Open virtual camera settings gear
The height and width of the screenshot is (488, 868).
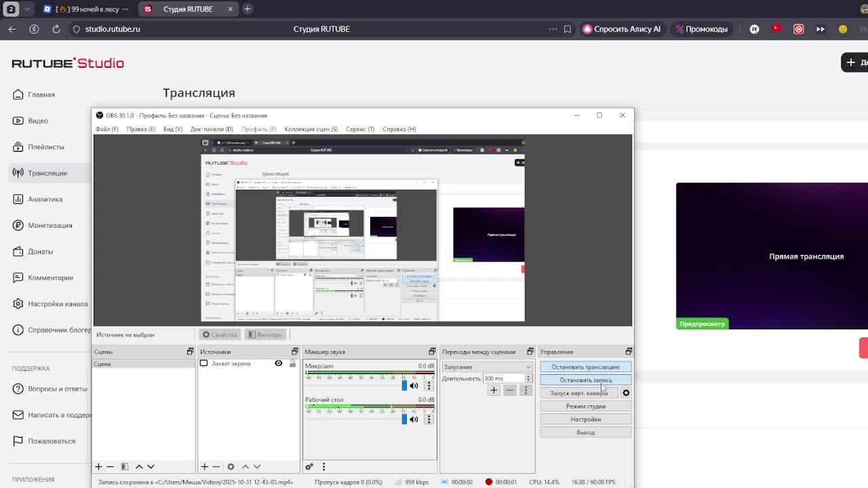pos(626,393)
